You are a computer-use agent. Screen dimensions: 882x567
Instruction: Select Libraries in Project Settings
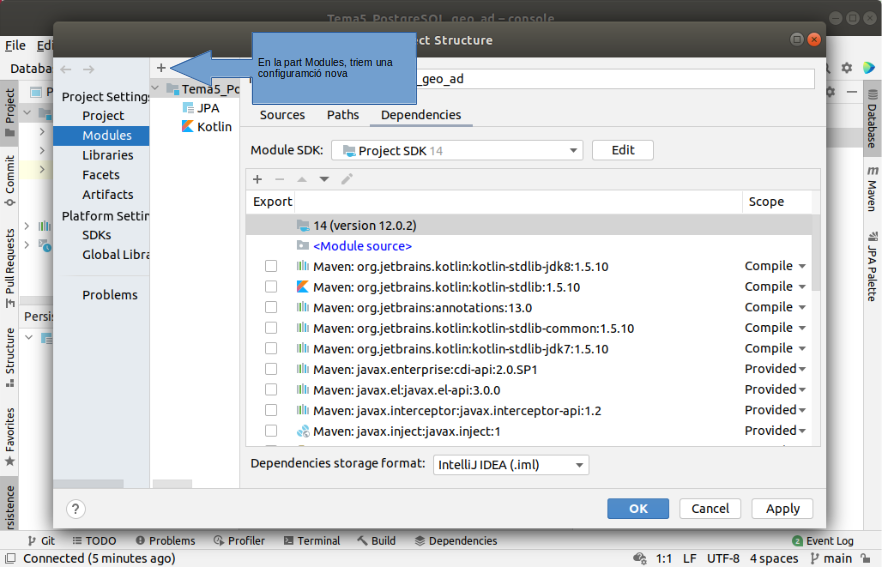[x=107, y=155]
